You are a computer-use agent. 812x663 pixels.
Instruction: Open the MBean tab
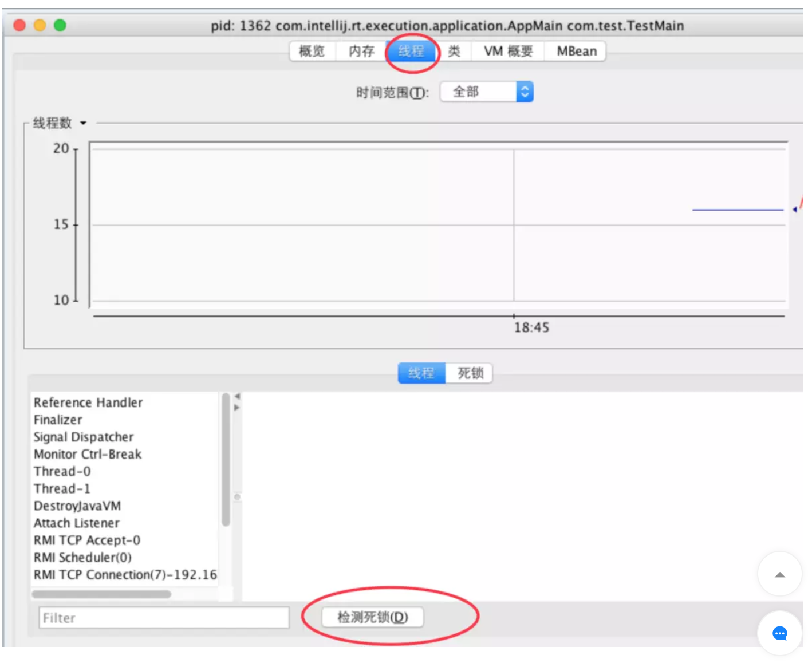[x=576, y=52]
